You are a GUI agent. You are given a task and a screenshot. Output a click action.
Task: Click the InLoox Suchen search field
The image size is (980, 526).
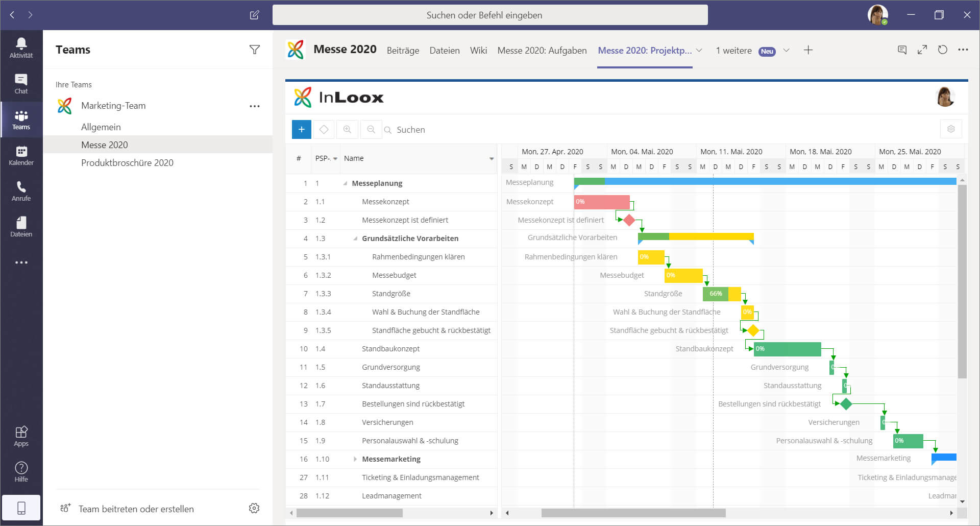click(411, 130)
